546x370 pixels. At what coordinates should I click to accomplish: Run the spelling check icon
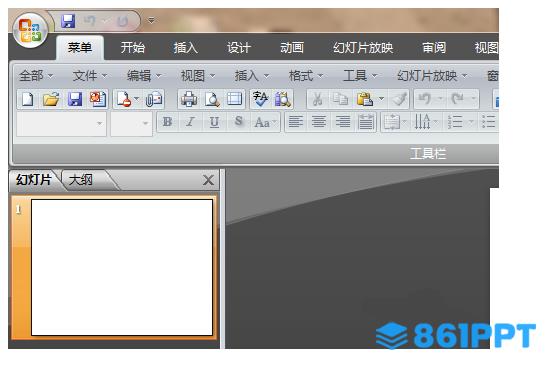[260, 99]
